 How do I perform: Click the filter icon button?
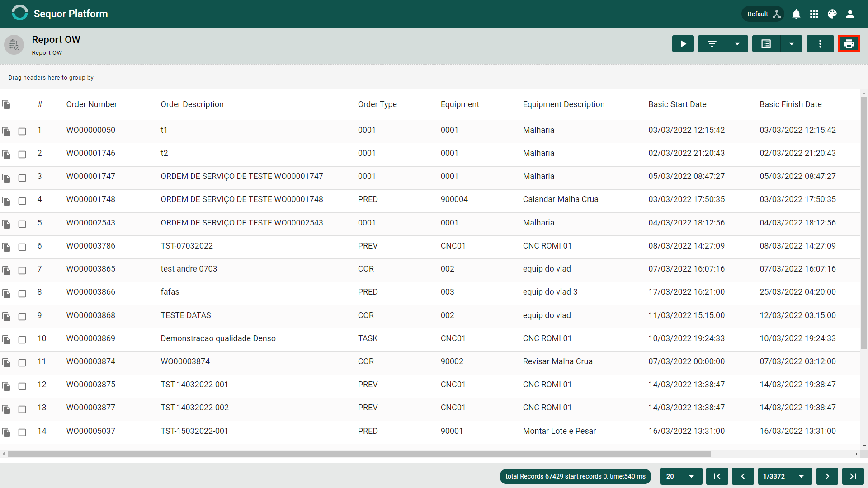(x=712, y=44)
